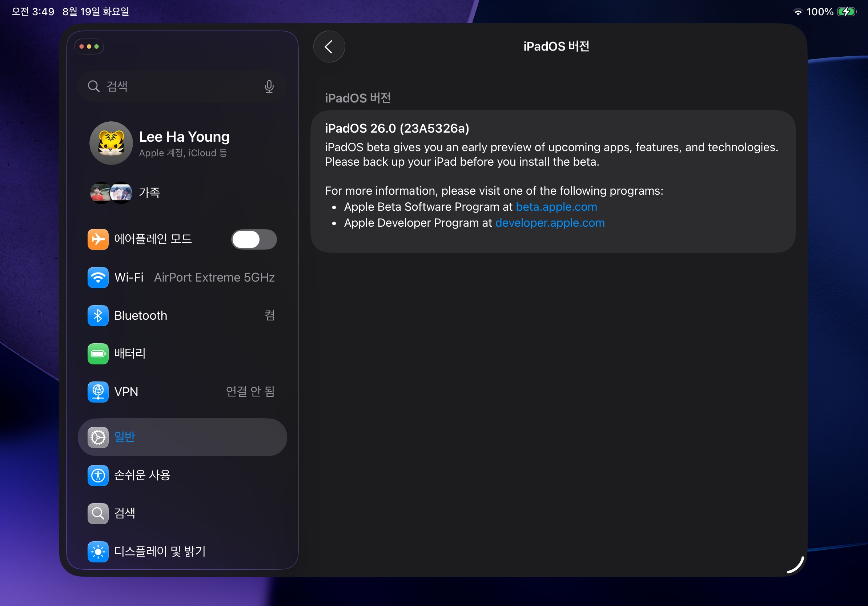This screenshot has width=868, height=606.
Task: Open the 가족 family row
Action: click(x=182, y=193)
